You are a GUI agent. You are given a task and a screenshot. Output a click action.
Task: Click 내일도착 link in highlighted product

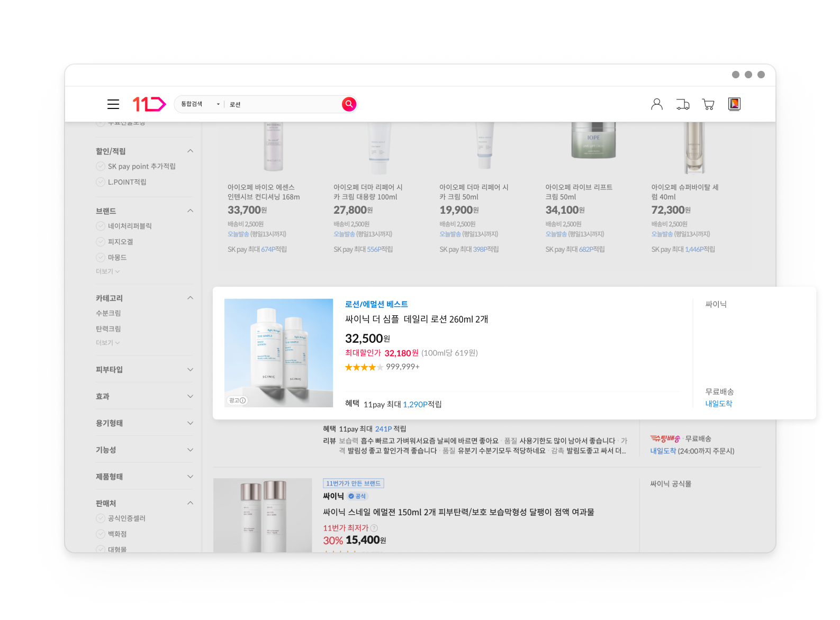click(719, 404)
